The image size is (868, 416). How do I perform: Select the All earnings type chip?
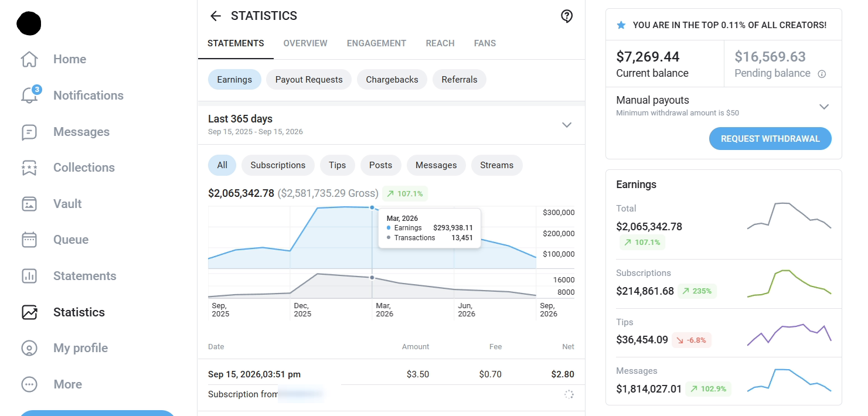click(222, 165)
